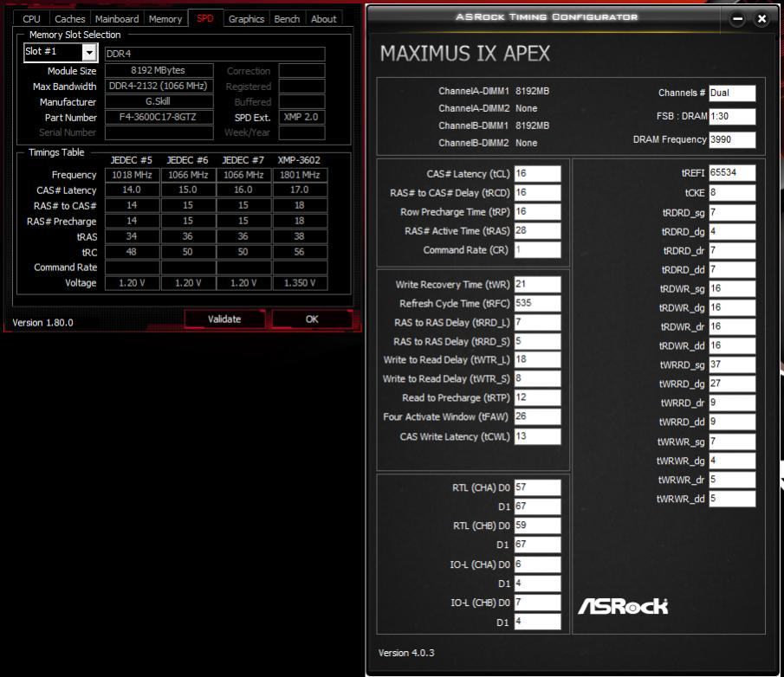Viewport: 784px width, 677px height.
Task: Open the Graphics tab
Action: (246, 19)
